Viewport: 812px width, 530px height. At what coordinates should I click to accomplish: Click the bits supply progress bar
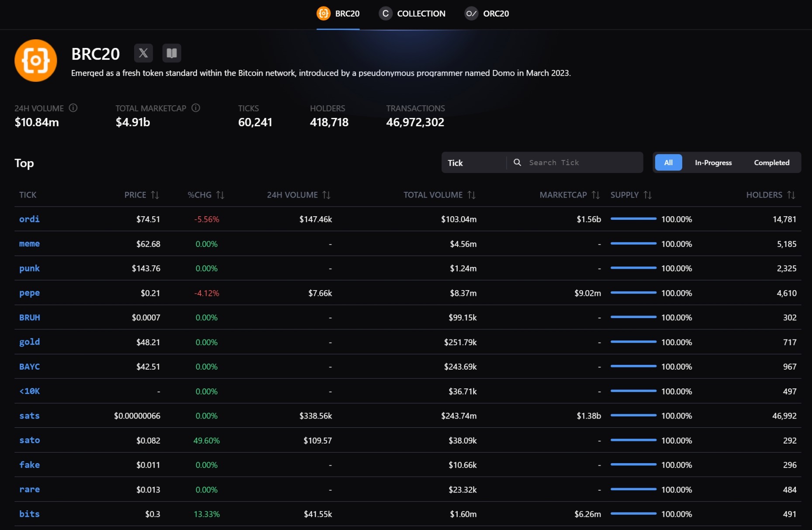[x=633, y=513]
